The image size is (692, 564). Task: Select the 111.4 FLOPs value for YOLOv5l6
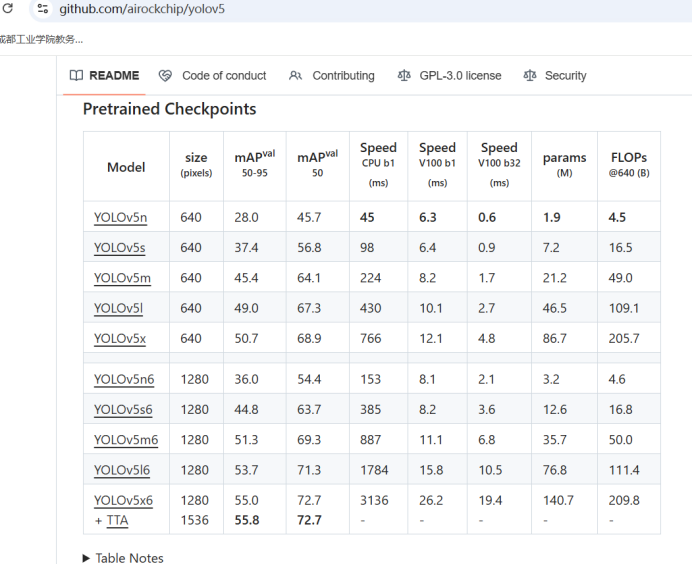624,470
